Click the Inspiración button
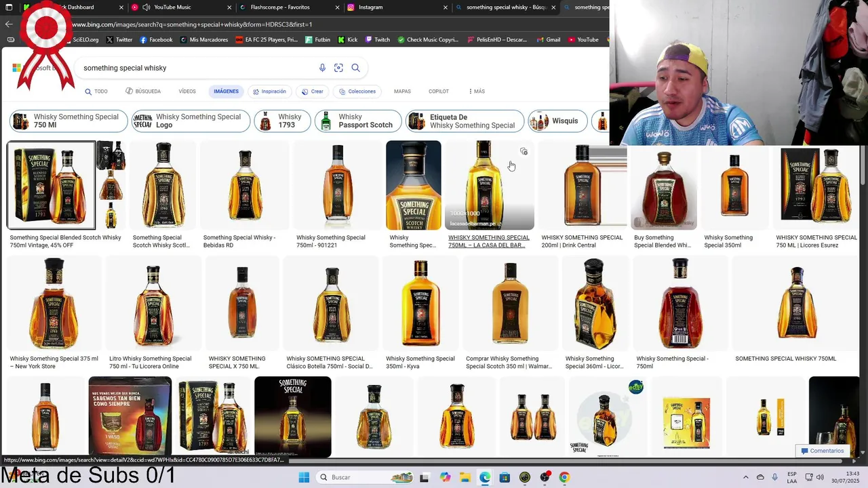The width and height of the screenshot is (868, 488). [269, 91]
